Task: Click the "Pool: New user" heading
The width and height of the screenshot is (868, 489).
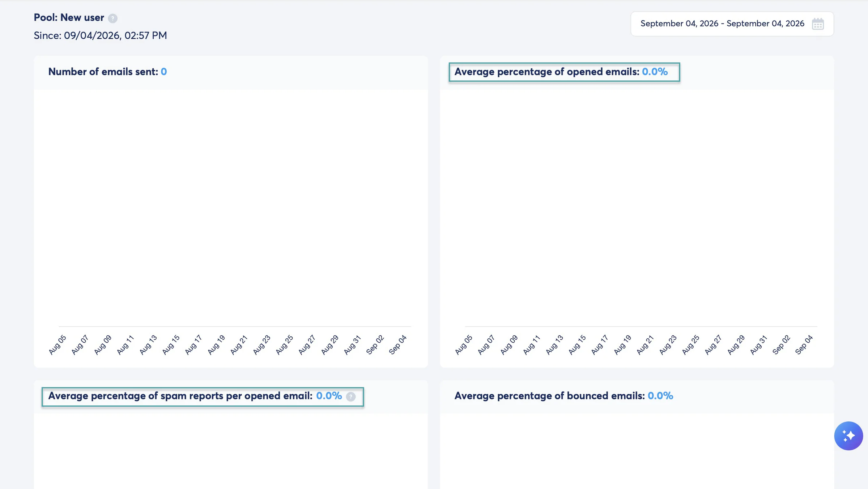Action: 69,17
